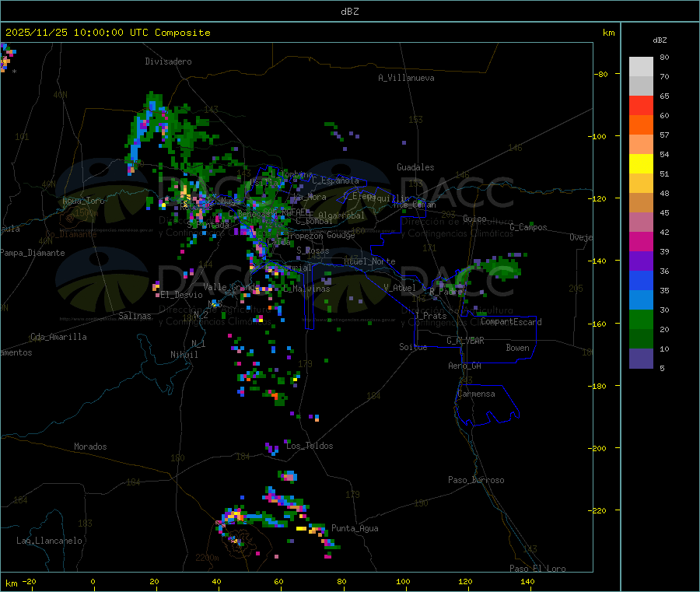Click the "Valle_Grande" label

(x=231, y=286)
